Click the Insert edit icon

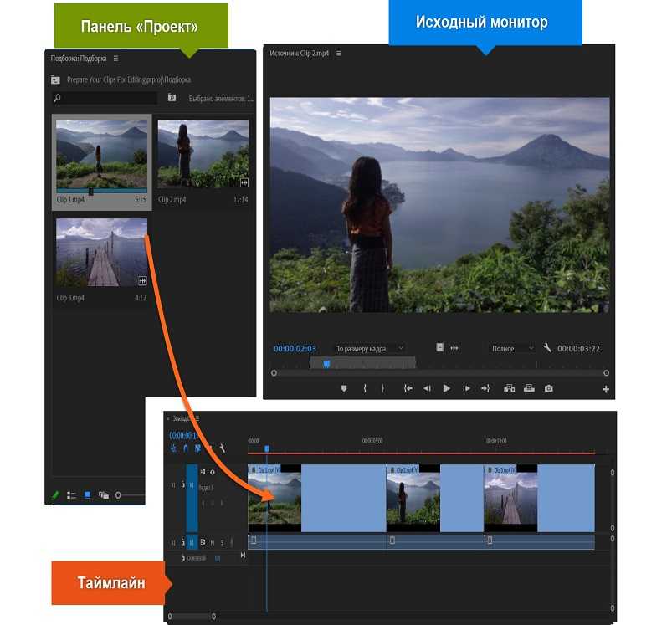[x=509, y=388]
